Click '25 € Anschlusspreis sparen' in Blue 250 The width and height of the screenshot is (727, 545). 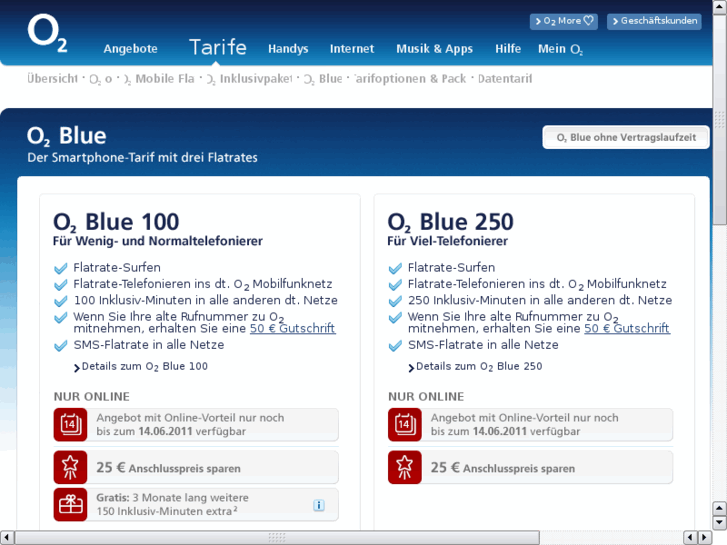click(x=503, y=468)
